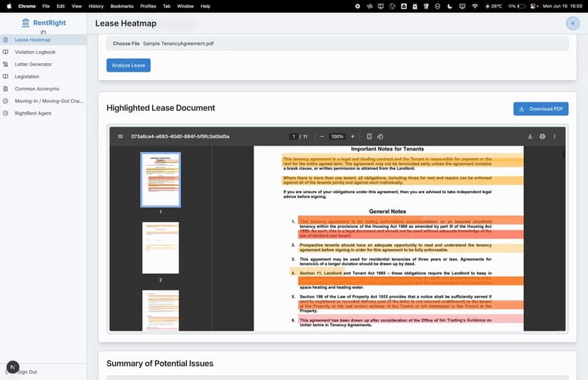Click the PDF page number field
This screenshot has height=380, width=588.
point(294,136)
